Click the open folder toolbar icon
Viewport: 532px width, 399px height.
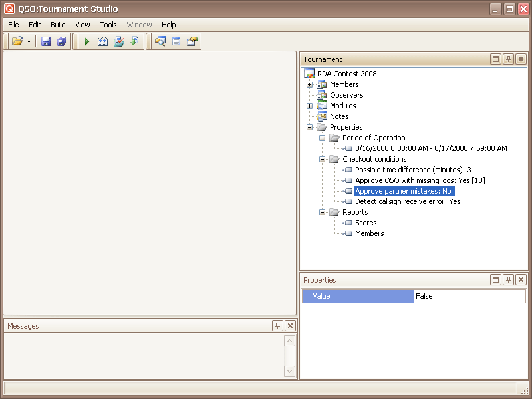pos(17,42)
